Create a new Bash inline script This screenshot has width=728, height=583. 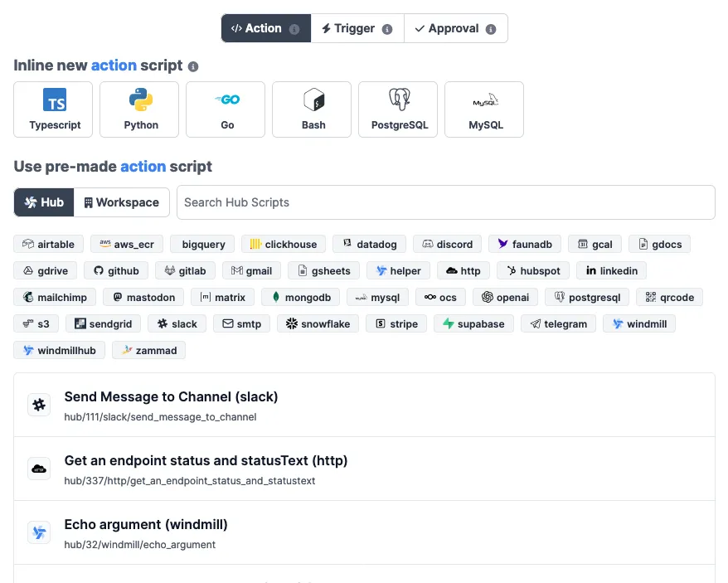tap(313, 109)
